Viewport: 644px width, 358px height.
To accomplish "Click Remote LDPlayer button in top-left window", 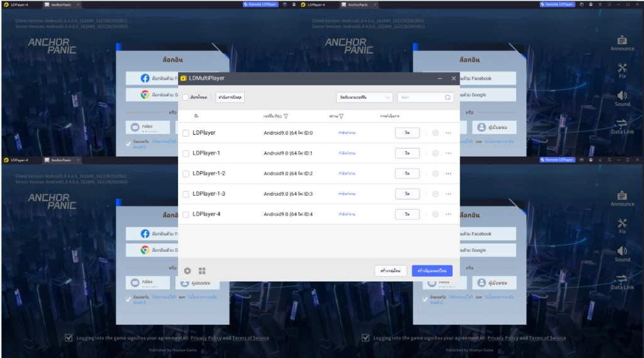I will tap(260, 4).
